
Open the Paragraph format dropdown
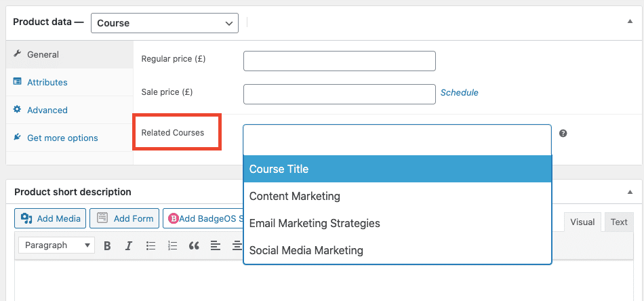pos(57,245)
